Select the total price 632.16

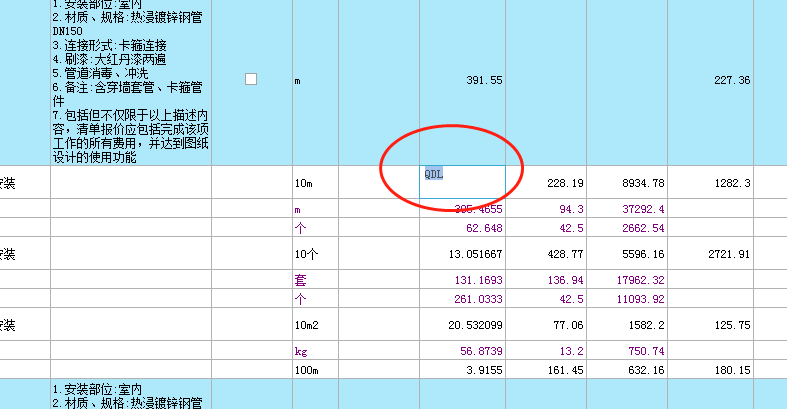click(x=646, y=370)
